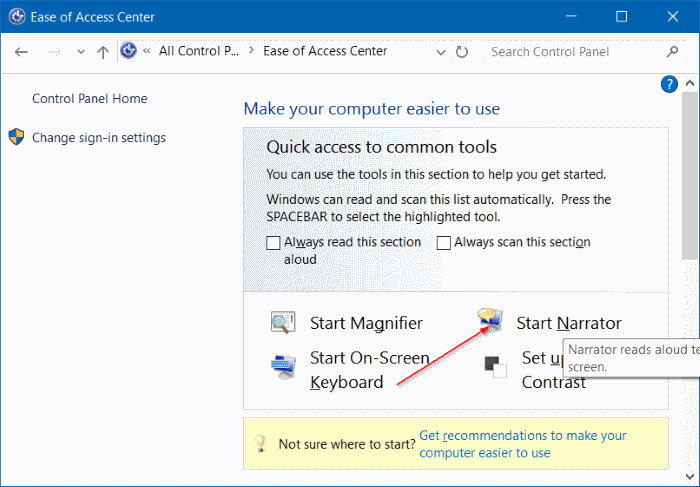Expand the breadcrumb overflow chevron

pyautogui.click(x=146, y=51)
